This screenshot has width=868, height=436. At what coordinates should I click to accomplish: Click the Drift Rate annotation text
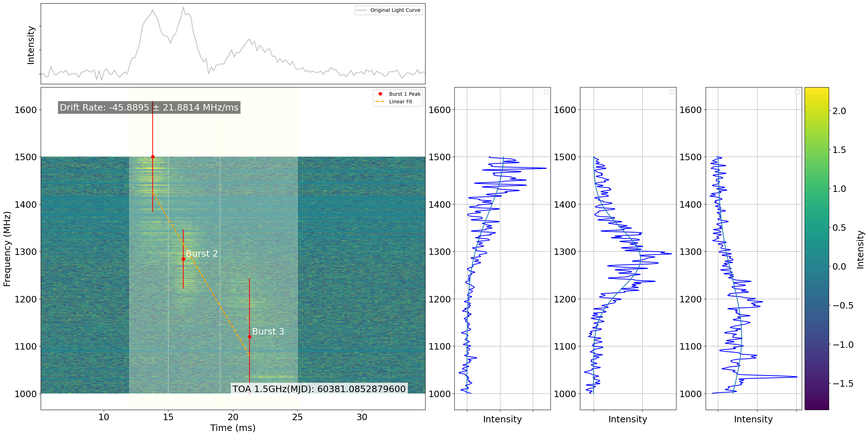[149, 107]
